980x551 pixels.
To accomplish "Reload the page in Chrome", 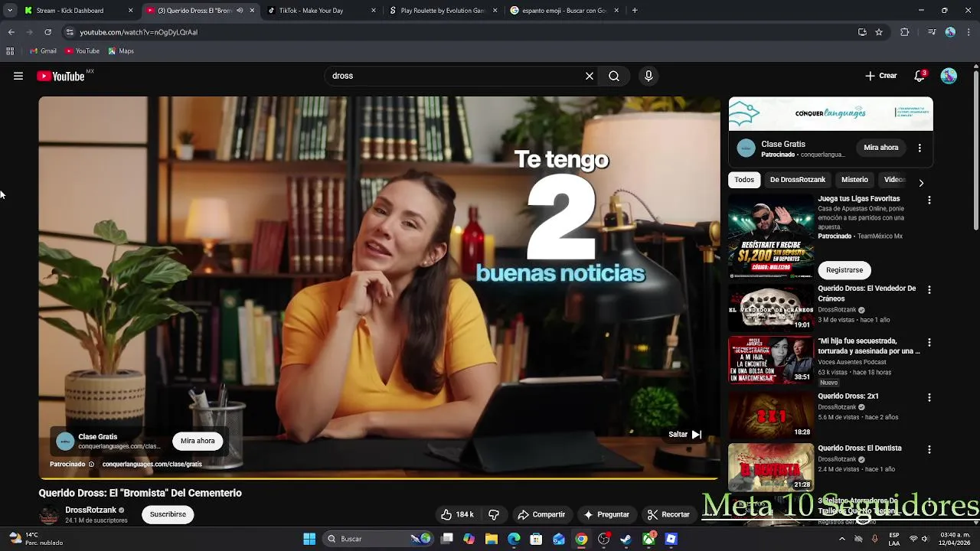I will pyautogui.click(x=47, y=32).
